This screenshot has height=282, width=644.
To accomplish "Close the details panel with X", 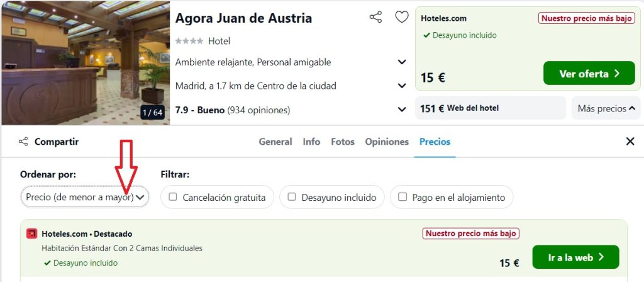I will pos(630,142).
